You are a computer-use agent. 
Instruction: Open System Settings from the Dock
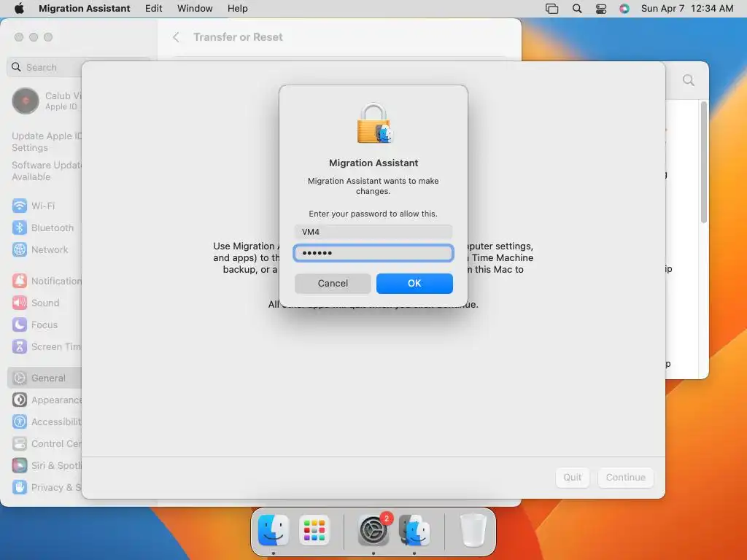(373, 530)
